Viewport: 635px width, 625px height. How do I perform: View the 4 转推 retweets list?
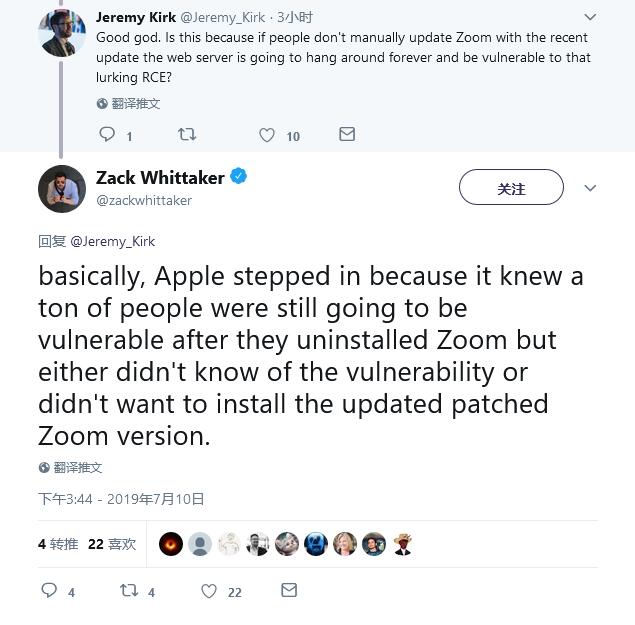[x=58, y=544]
